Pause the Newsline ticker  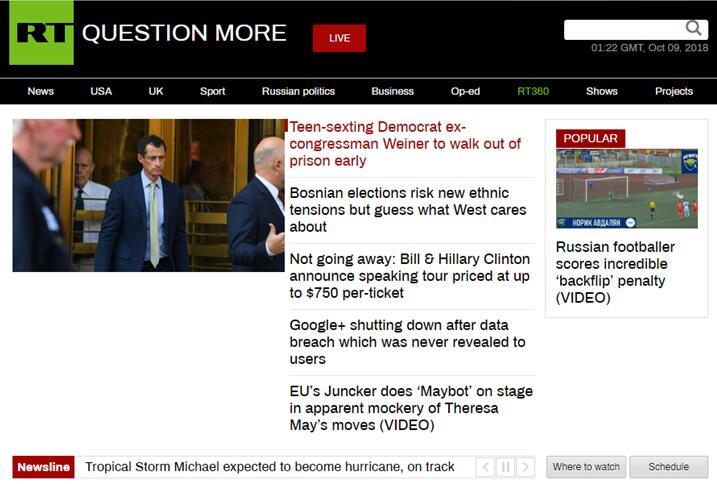coord(505,467)
